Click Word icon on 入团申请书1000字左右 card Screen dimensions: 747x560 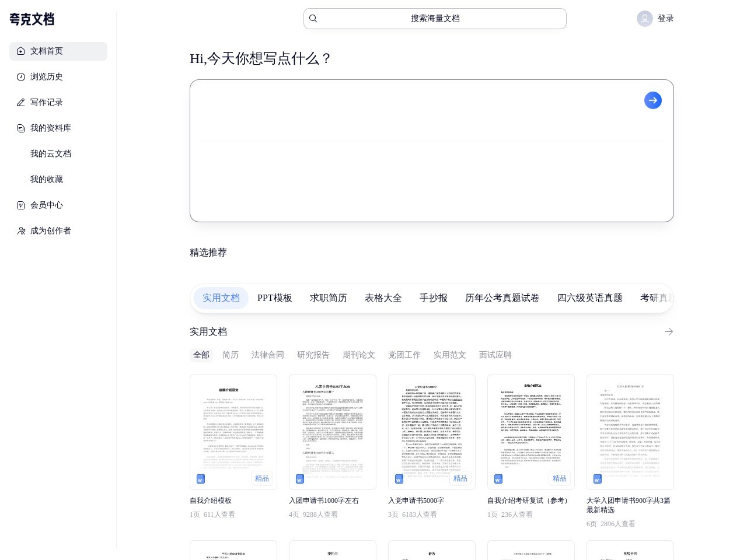[x=300, y=479]
